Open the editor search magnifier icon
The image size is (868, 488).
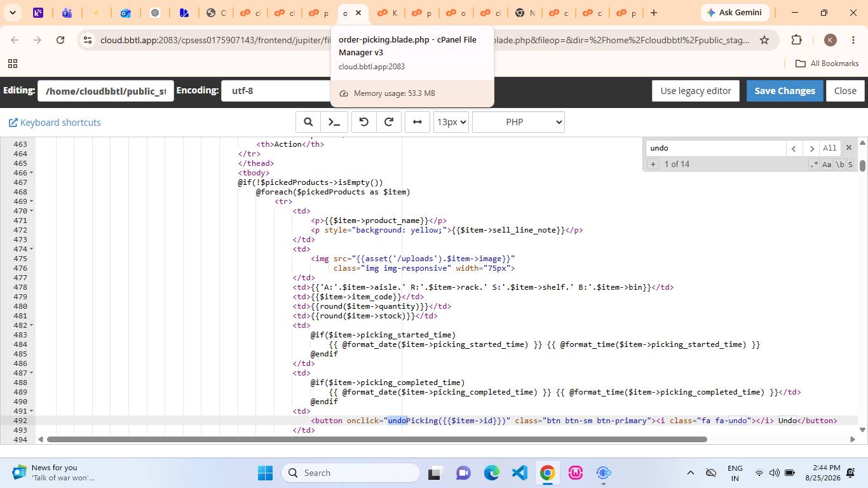(308, 122)
